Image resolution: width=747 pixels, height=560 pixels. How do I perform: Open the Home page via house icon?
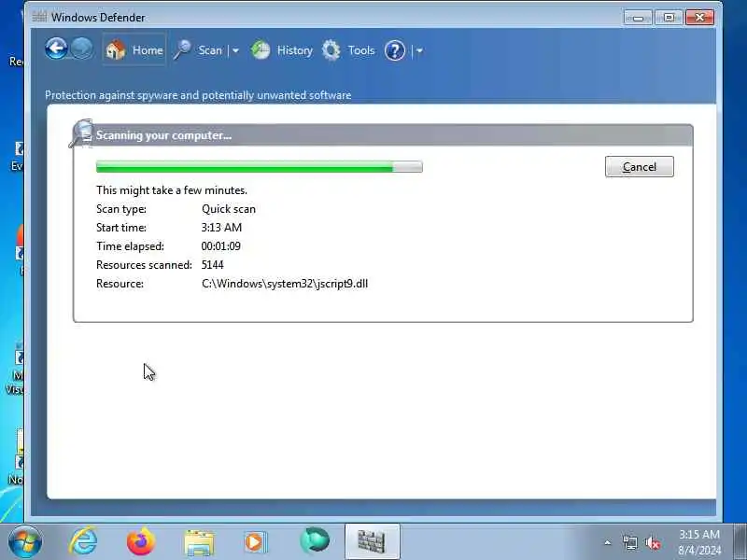click(x=115, y=50)
